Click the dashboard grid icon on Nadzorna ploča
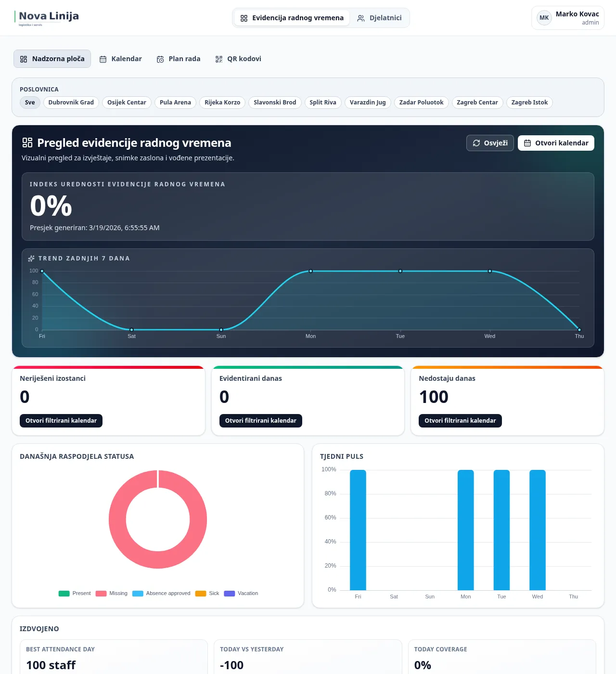Viewport: 616px width, 674px height. (x=23, y=59)
